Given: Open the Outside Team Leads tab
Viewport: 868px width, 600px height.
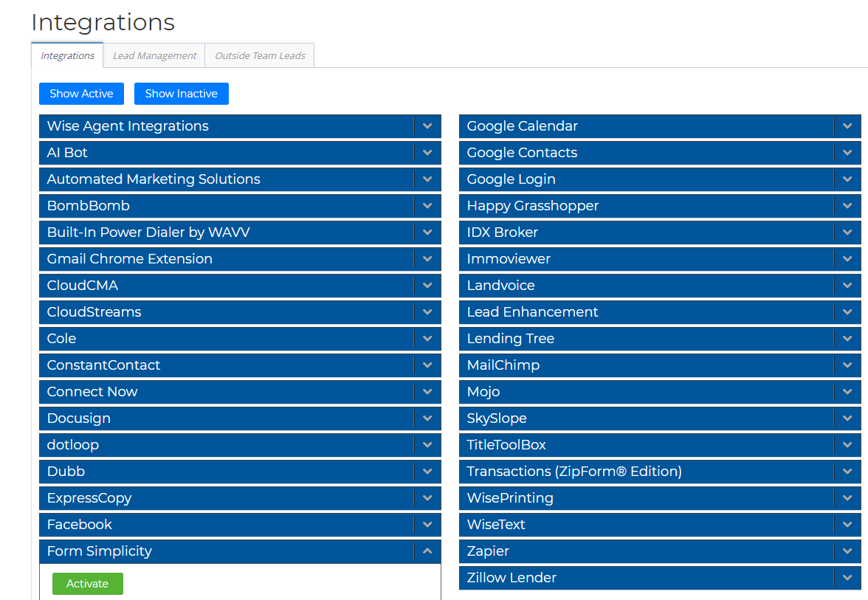Looking at the screenshot, I should coord(260,55).
